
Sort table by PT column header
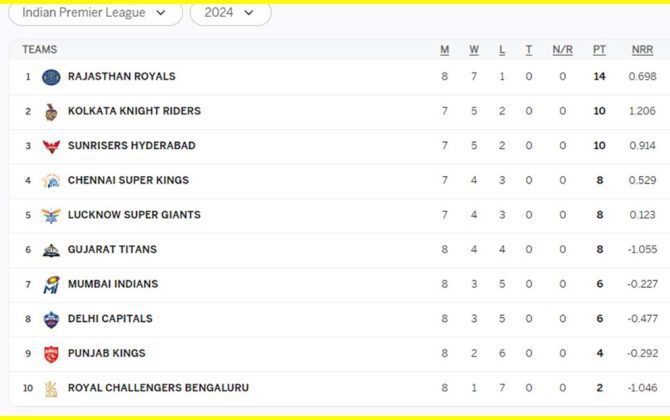tap(599, 50)
